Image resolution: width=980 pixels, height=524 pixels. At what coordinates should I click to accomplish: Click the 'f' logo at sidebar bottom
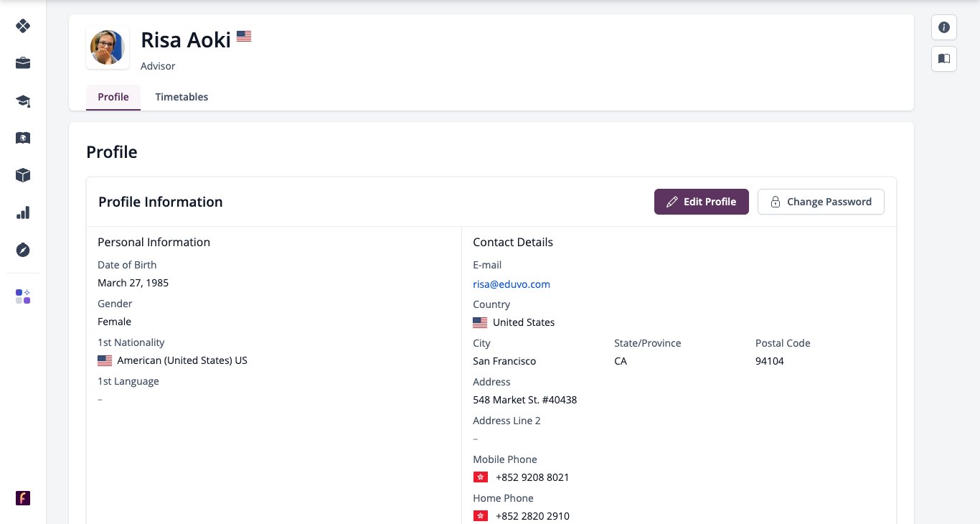click(x=23, y=498)
